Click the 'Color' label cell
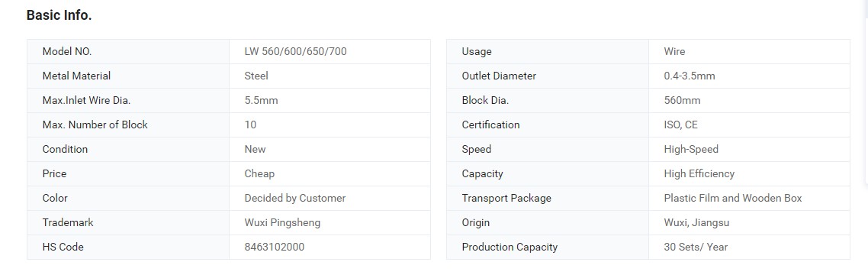The height and width of the screenshot is (275, 868). [128, 198]
